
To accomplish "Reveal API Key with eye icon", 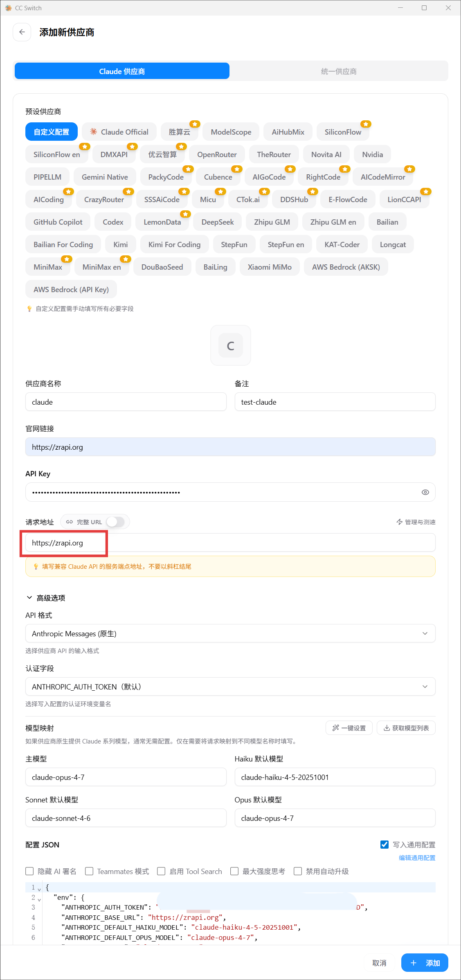I will [425, 492].
